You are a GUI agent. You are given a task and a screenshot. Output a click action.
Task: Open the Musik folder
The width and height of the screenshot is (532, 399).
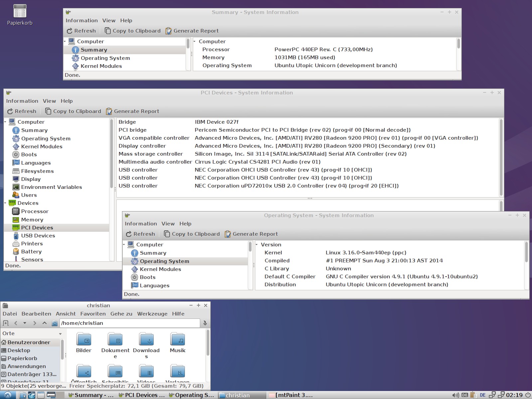(x=178, y=342)
